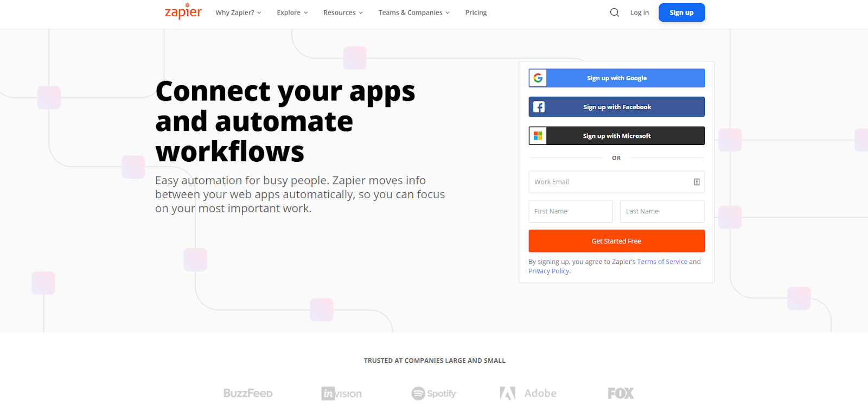Open the Privacy Policy link
This screenshot has width=868, height=417.
(x=548, y=271)
